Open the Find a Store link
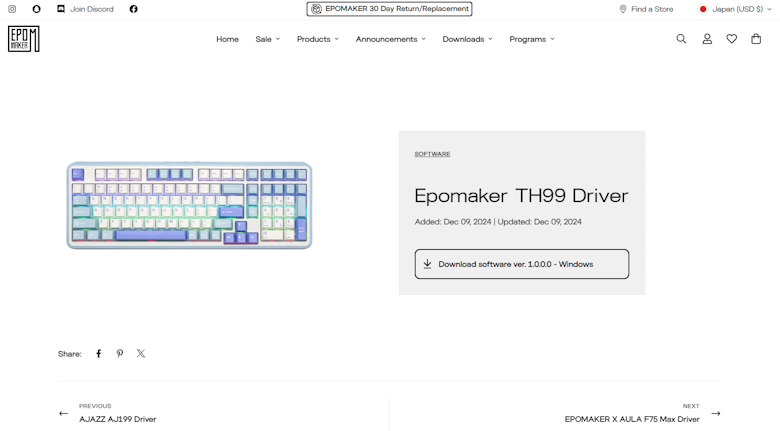Image resolution: width=780 pixels, height=431 pixels. tap(646, 9)
